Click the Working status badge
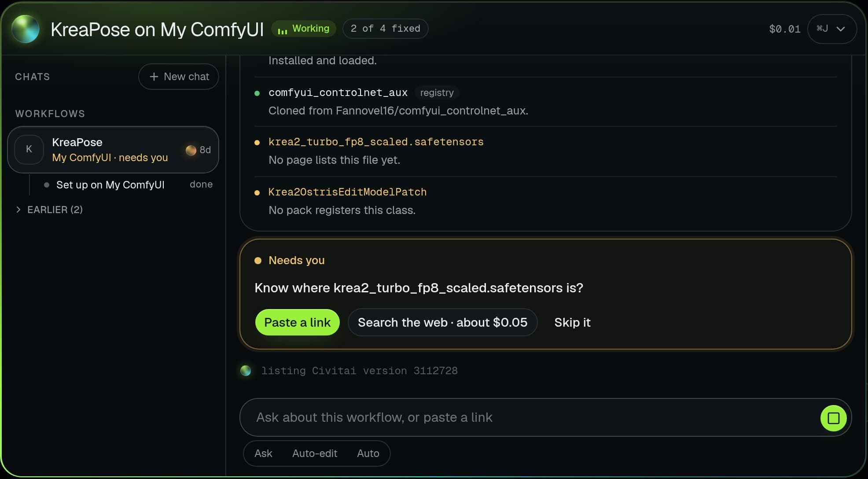868x479 pixels. coord(304,29)
